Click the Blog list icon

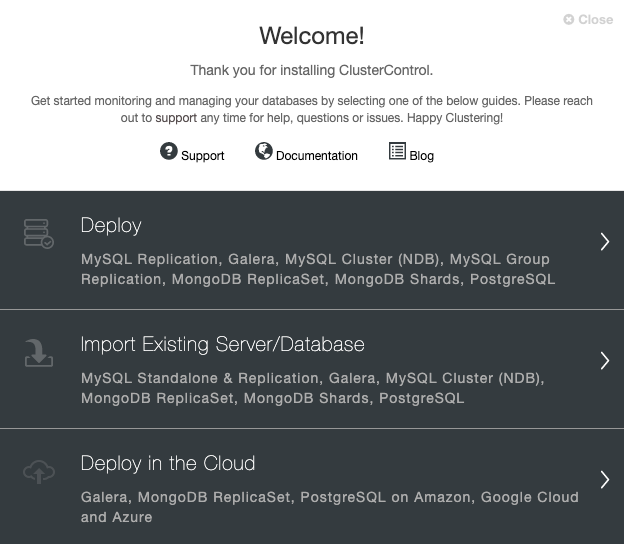click(x=397, y=151)
